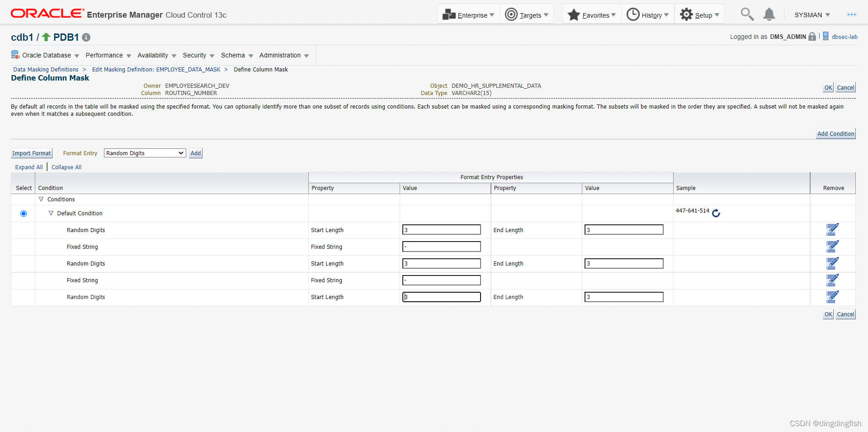Expand the Oracle Database menu
This screenshot has width=868, height=432.
pos(45,55)
